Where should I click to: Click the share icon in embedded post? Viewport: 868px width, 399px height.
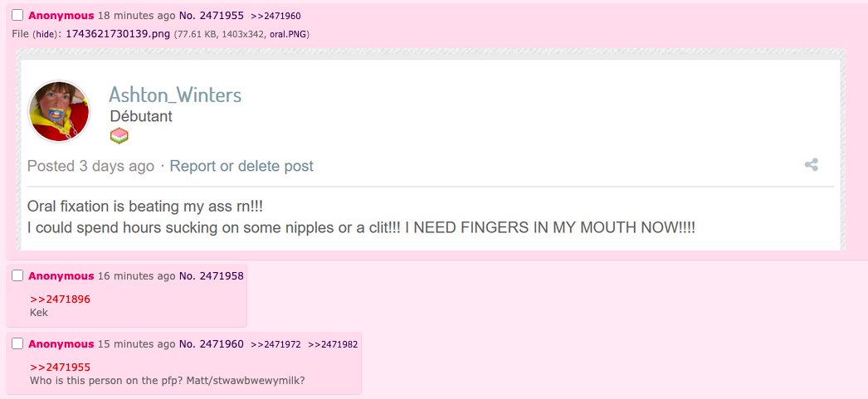pyautogui.click(x=812, y=165)
